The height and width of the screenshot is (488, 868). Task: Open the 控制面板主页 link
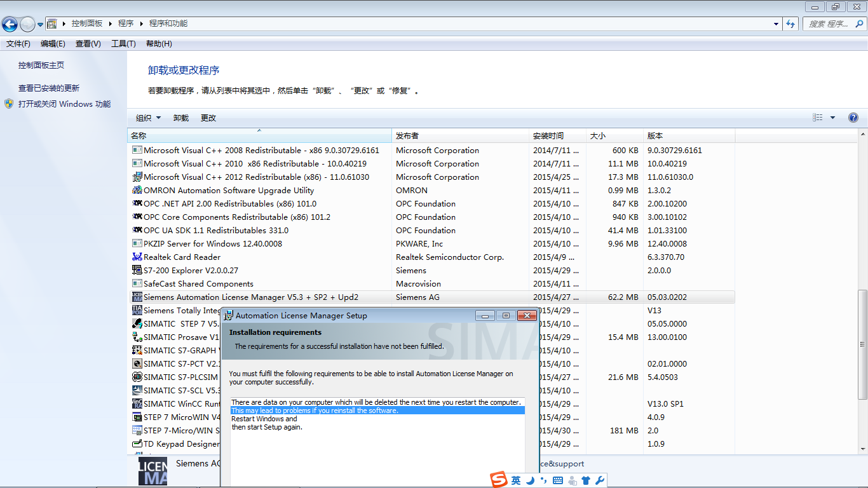click(x=41, y=65)
